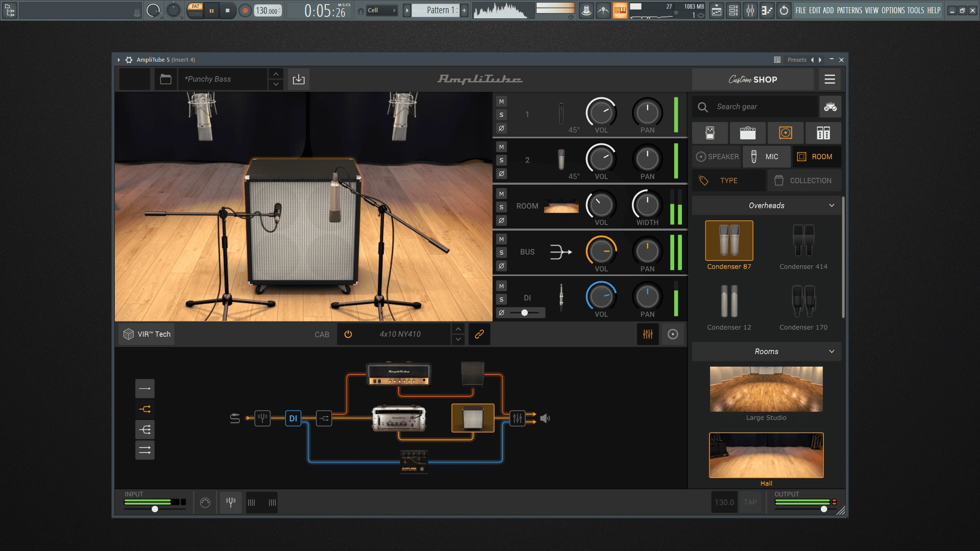This screenshot has height=551, width=980.
Task: Mute the DI channel
Action: coord(501,286)
